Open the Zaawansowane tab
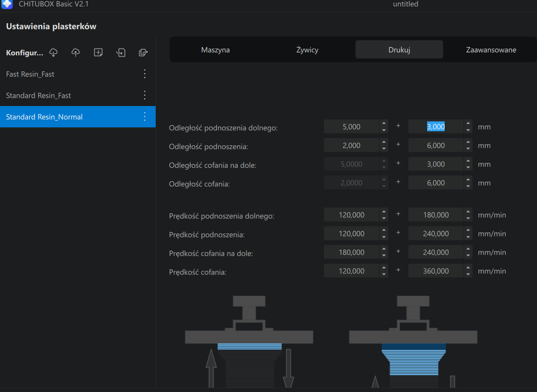 pyautogui.click(x=491, y=50)
